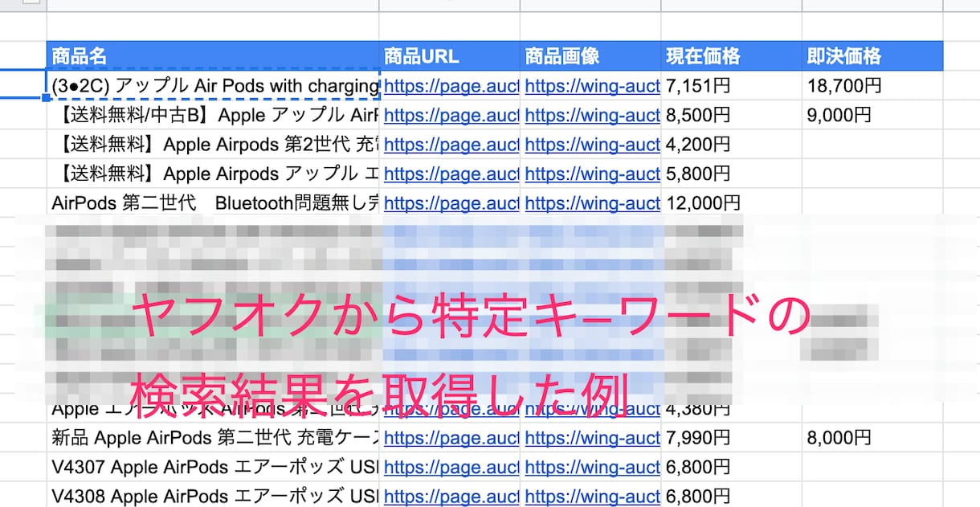Open the wing-auct link in the 送料無料/中古B row

tap(593, 115)
